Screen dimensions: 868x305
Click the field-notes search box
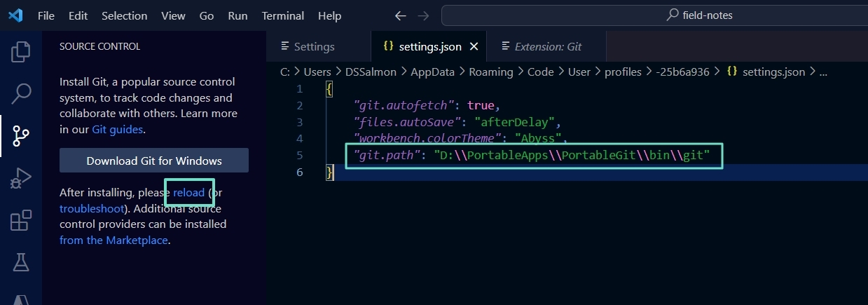point(654,15)
